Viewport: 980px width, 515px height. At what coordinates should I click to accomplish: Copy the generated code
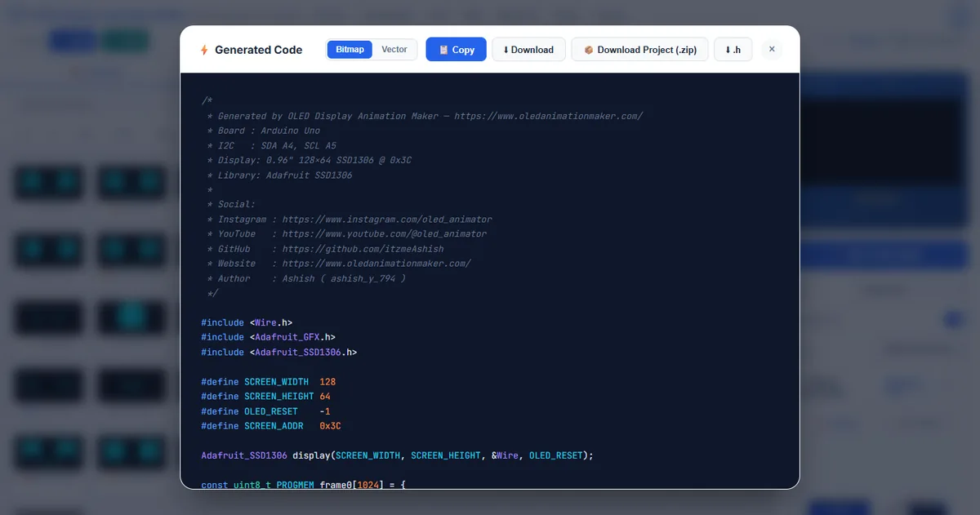point(456,50)
